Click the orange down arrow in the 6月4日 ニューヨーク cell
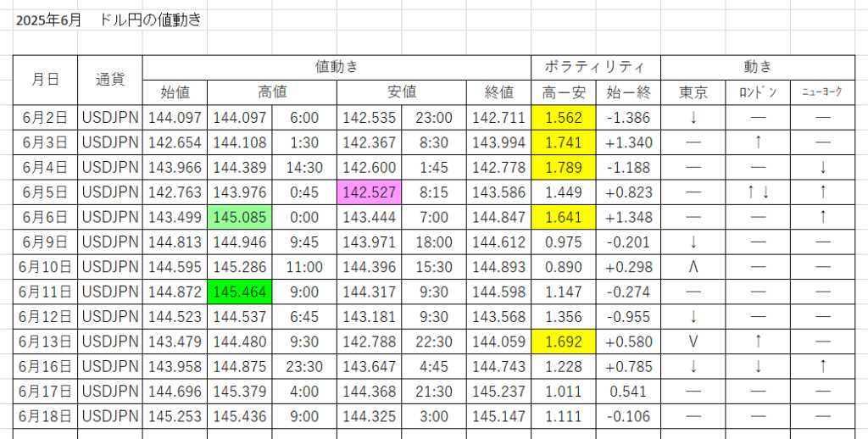 [822, 168]
